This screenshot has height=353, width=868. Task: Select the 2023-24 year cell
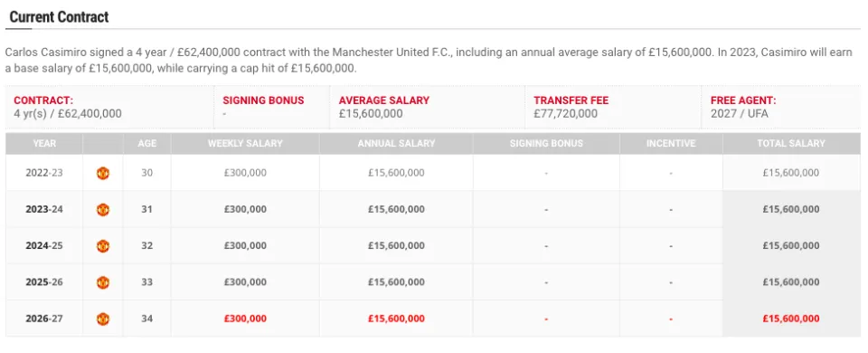click(x=44, y=209)
